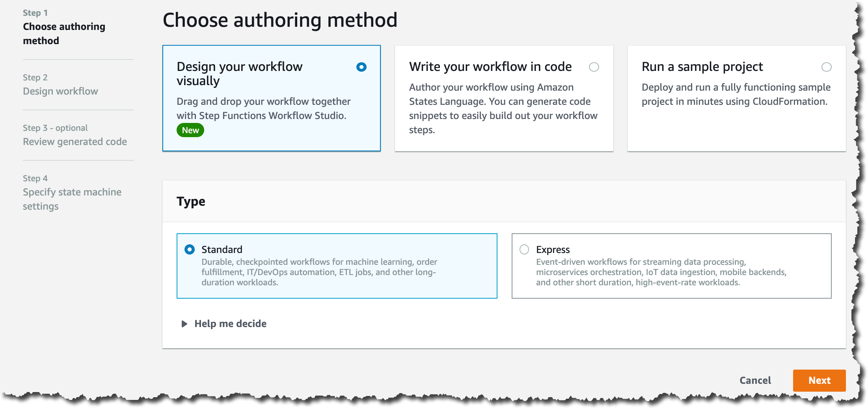Image resolution: width=868 pixels, height=409 pixels.
Task: Expand the Help me decide triangle
Action: pyautogui.click(x=184, y=324)
